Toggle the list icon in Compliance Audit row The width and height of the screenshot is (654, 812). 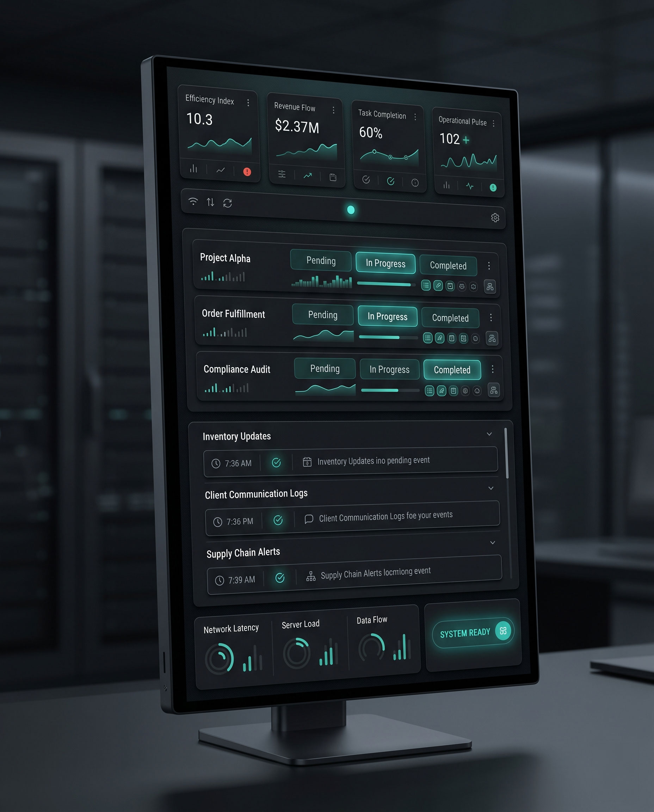pos(430,391)
